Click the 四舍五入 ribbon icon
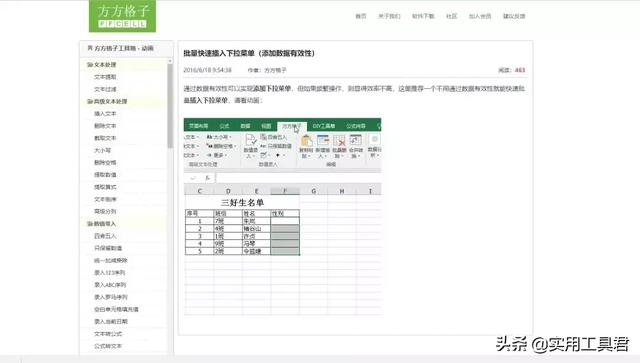The image size is (640, 363). pos(274,137)
